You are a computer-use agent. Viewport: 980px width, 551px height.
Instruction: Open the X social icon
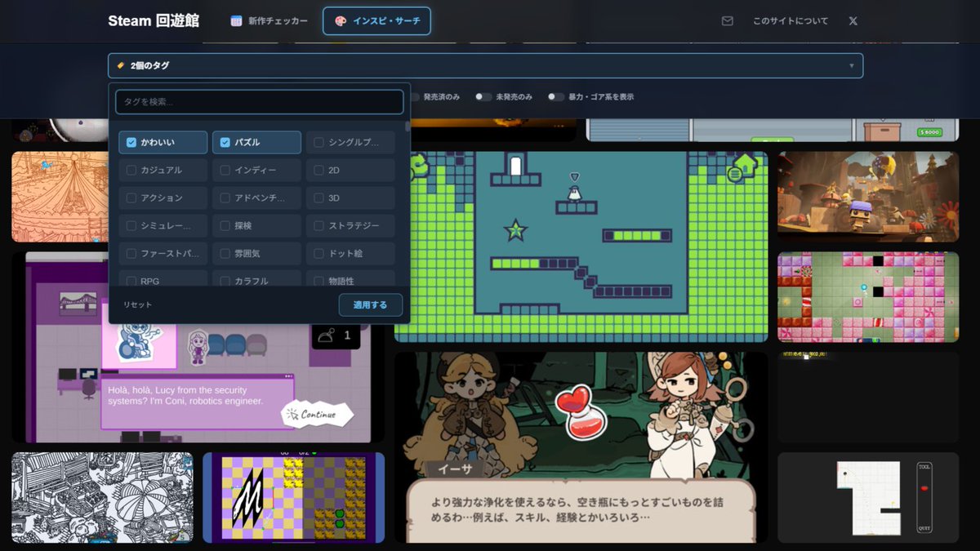(853, 21)
